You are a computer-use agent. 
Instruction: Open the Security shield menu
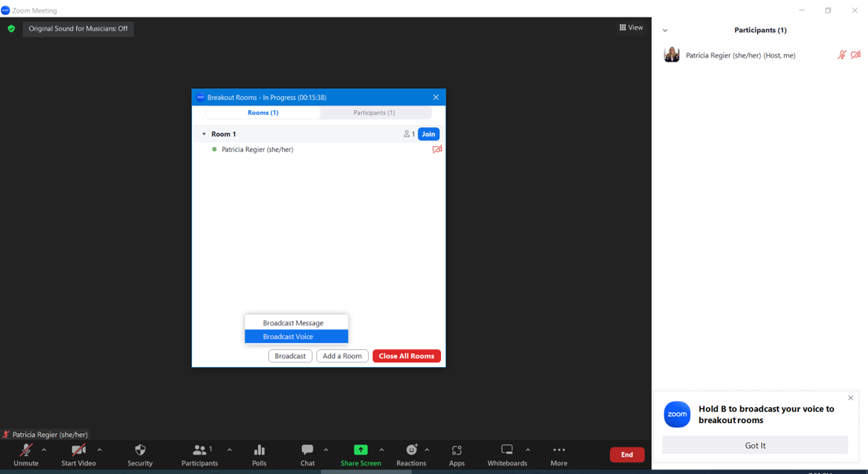click(140, 454)
